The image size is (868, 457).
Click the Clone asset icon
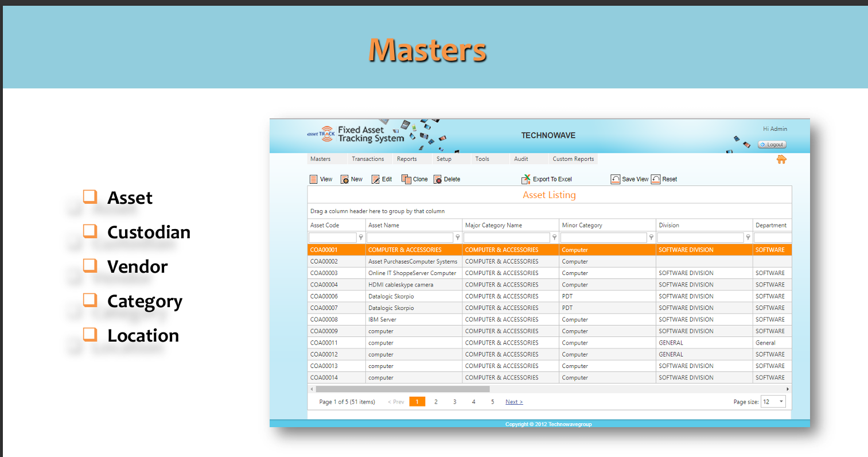pyautogui.click(x=406, y=179)
